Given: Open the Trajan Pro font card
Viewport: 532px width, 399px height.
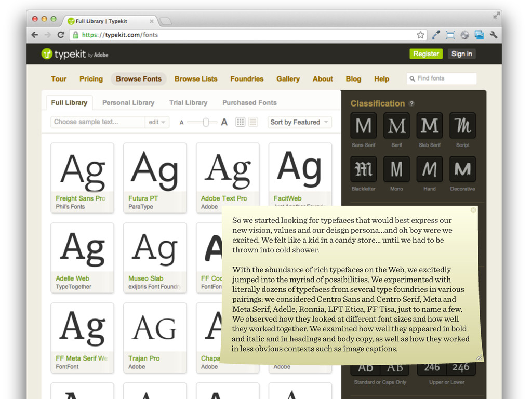Looking at the screenshot, I should [155, 338].
